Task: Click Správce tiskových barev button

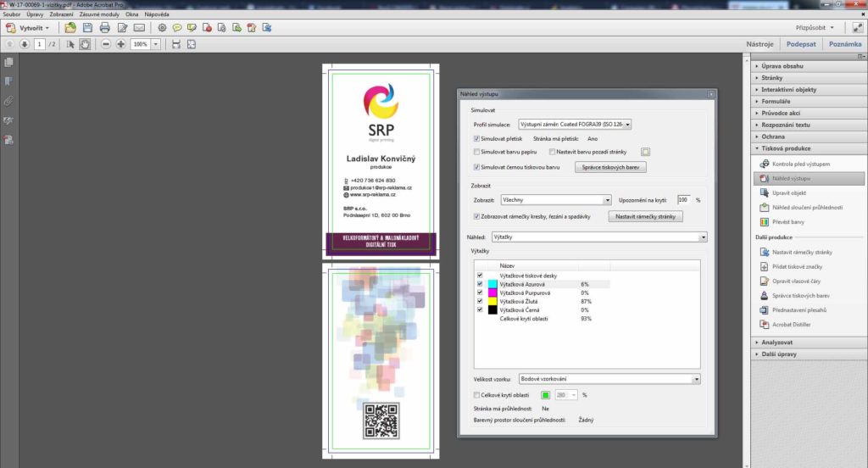Action: [x=610, y=167]
